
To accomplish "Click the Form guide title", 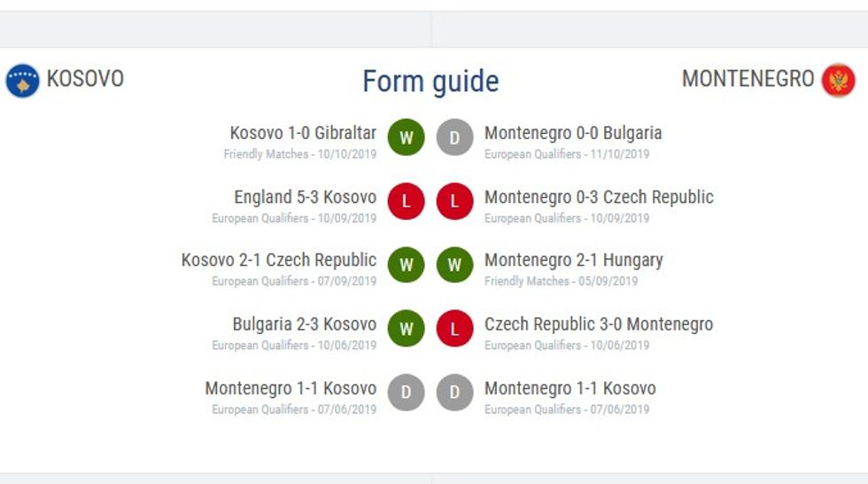I will click(430, 82).
